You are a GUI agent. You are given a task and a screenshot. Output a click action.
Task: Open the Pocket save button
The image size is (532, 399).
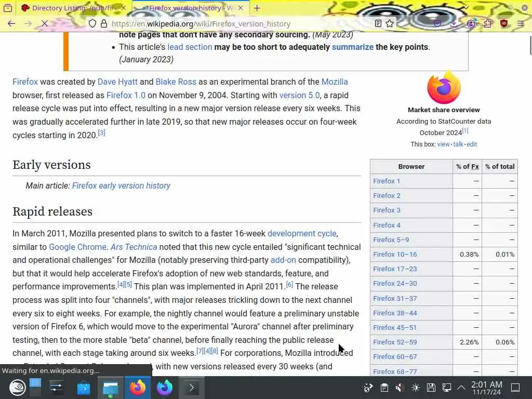[x=437, y=23]
